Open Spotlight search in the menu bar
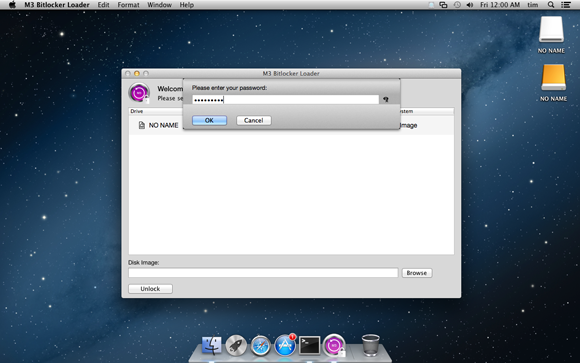This screenshot has width=580, height=363. (551, 5)
